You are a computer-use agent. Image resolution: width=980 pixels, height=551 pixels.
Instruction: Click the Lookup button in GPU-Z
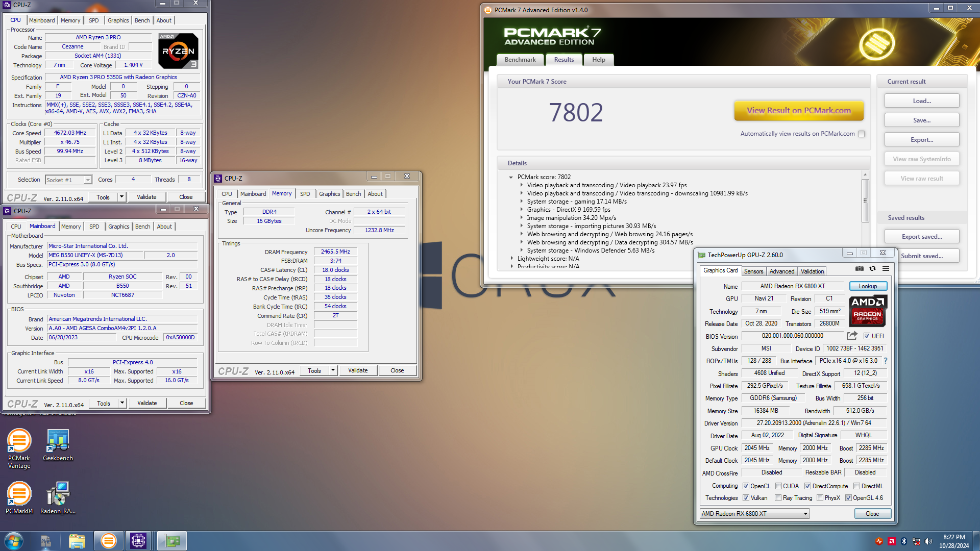[868, 286]
